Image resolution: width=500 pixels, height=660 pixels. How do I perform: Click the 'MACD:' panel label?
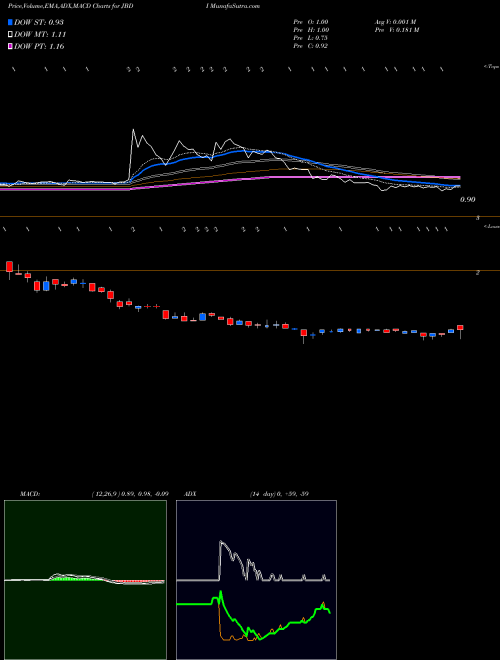click(x=30, y=494)
